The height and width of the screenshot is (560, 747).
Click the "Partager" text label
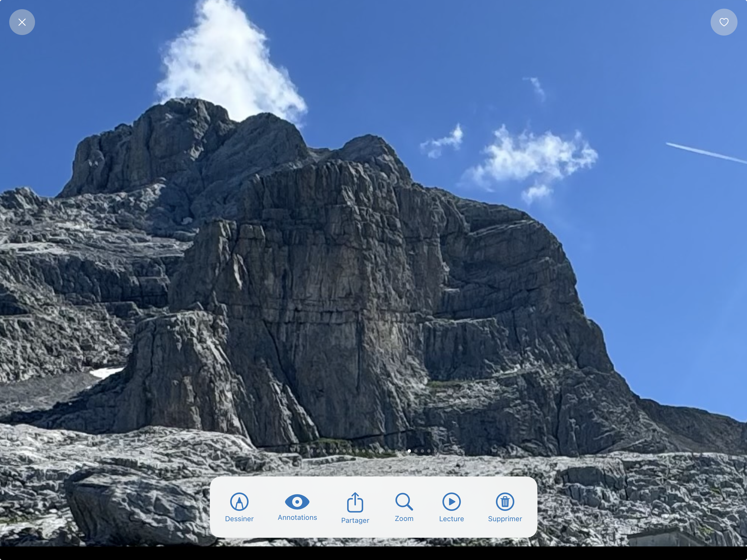(355, 520)
